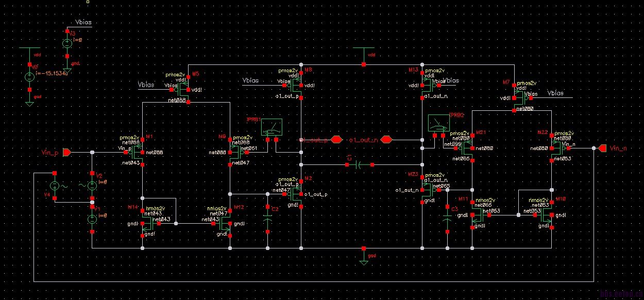Click the i=-15.1534u current annotation
Screen dimensions: 644x300
click(51, 73)
